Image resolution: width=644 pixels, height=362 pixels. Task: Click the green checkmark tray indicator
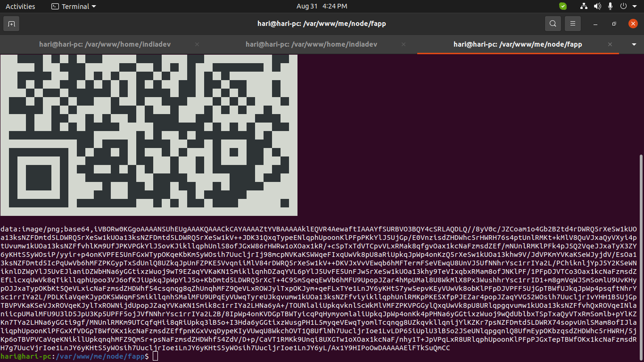pos(563,6)
